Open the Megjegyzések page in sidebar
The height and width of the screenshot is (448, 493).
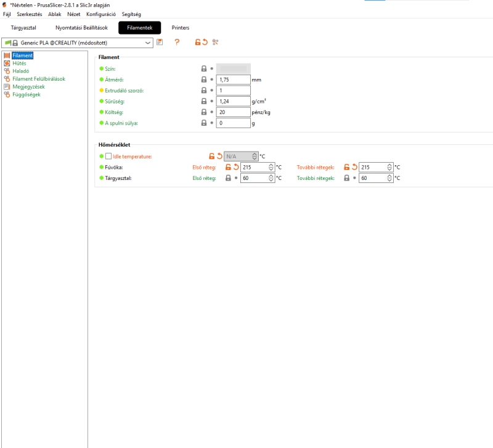point(28,87)
